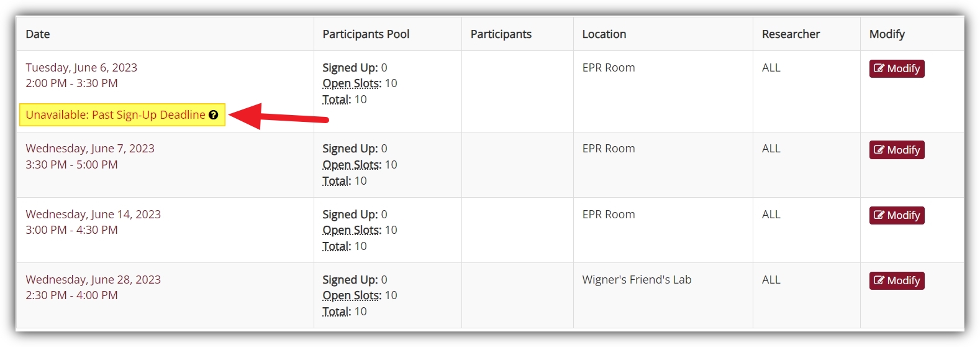Viewport: 980px width, 347px height.
Task: Click the Location column header
Action: tap(604, 34)
